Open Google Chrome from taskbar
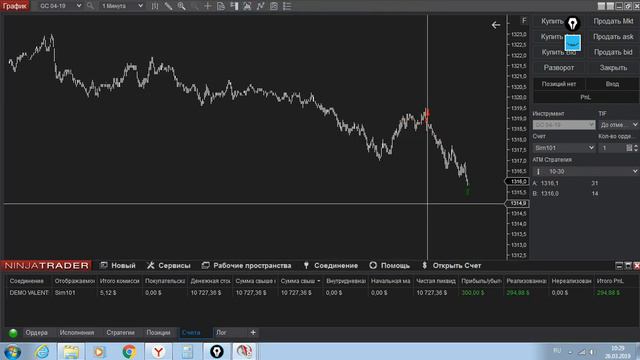The image size is (640, 360). pyautogui.click(x=129, y=351)
